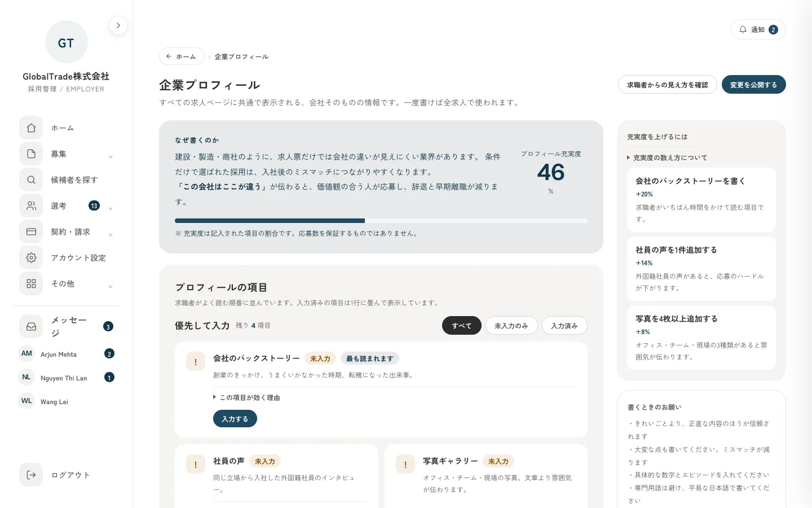Image resolution: width=812 pixels, height=508 pixels.
Task: Click ログアウト in the sidebar
Action: pyautogui.click(x=66, y=475)
